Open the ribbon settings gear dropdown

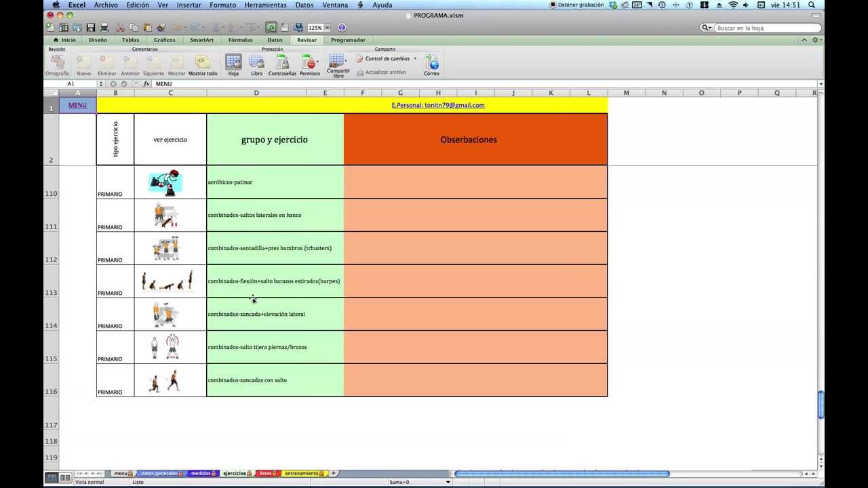817,40
